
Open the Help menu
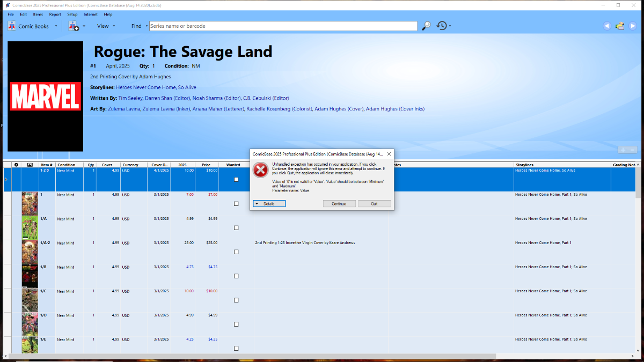click(x=108, y=14)
